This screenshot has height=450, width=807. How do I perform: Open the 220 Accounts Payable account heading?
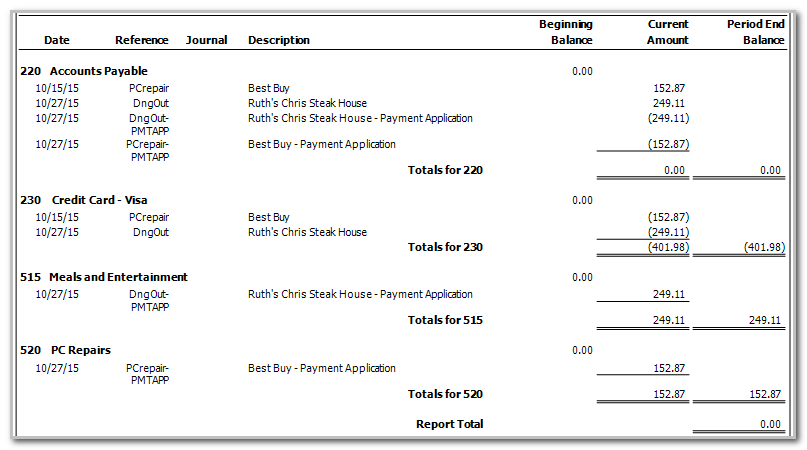pyautogui.click(x=84, y=71)
